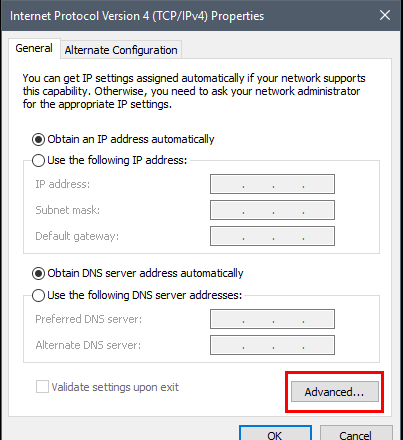Image resolution: width=403 pixels, height=440 pixels.
Task: Click the last octet of IP address field
Action: click(318, 184)
